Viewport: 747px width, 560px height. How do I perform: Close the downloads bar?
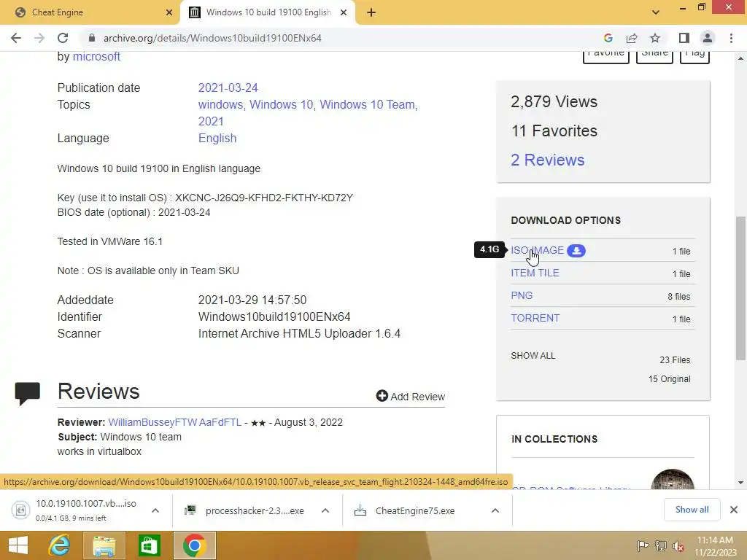[734, 510]
